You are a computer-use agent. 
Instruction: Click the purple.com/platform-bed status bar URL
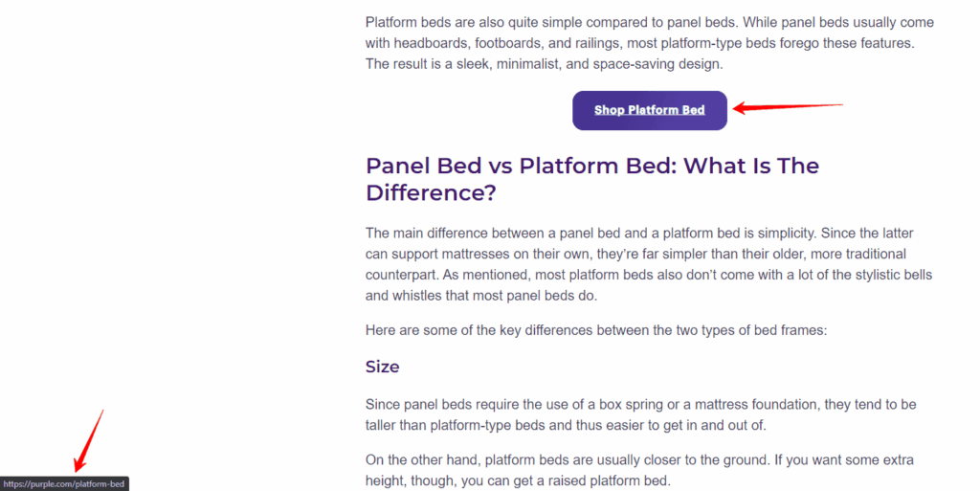pos(64,484)
